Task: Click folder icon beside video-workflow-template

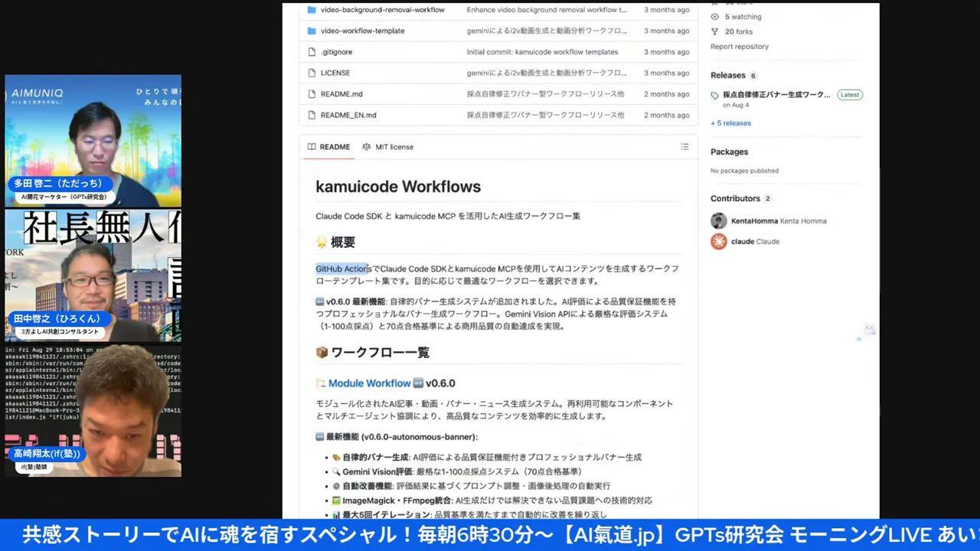Action: point(312,31)
